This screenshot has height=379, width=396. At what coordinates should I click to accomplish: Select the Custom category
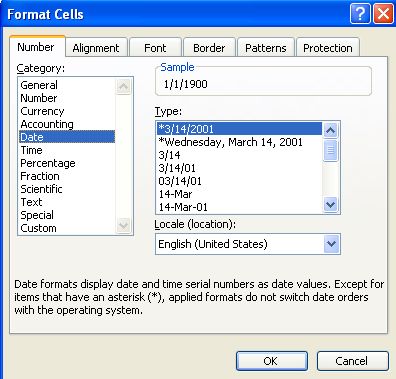pyautogui.click(x=38, y=228)
